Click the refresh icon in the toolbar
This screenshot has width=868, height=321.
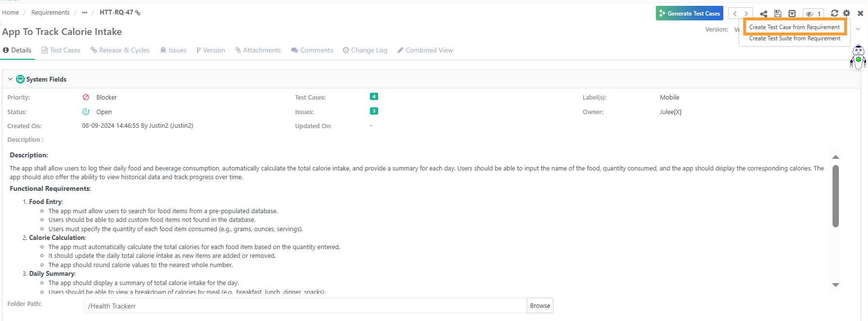(835, 13)
